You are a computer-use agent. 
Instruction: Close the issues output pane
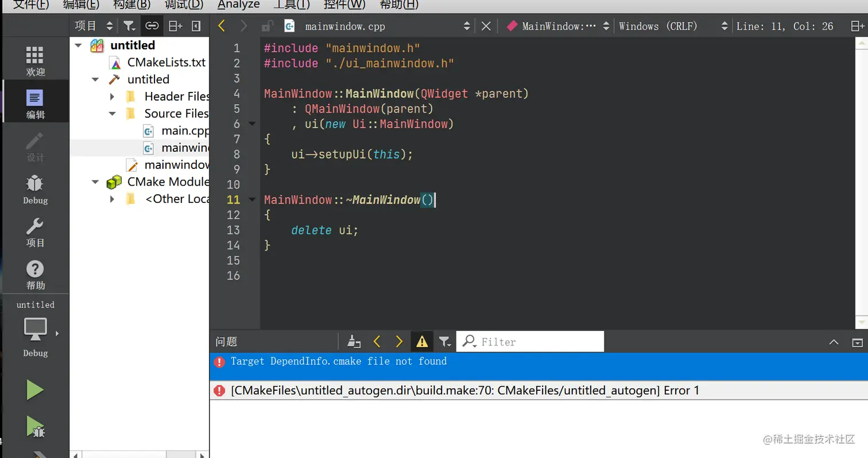click(x=857, y=342)
